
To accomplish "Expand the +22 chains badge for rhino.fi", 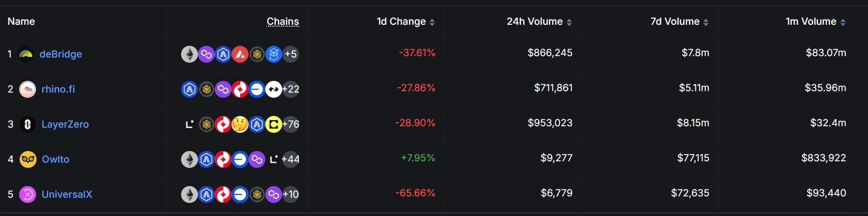I will (291, 89).
